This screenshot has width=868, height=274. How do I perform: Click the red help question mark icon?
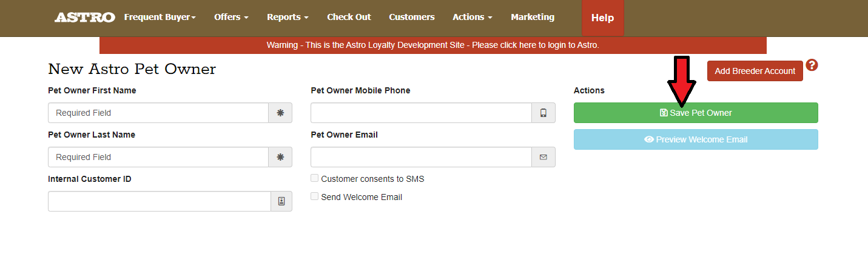tap(812, 65)
